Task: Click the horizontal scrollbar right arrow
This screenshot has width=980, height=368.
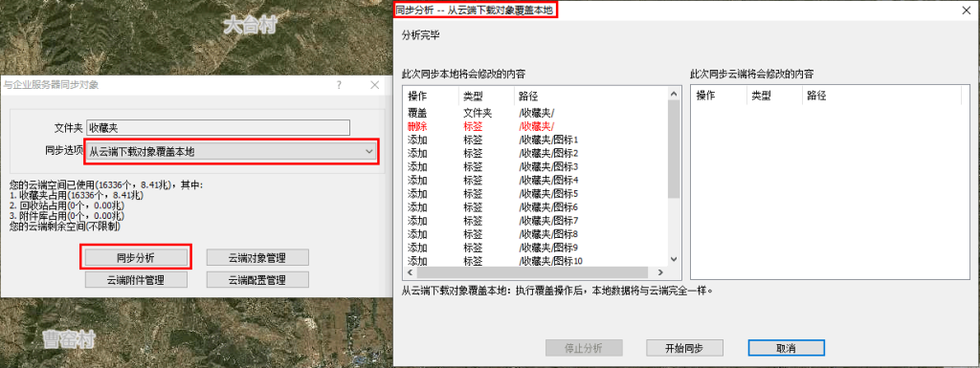Action: tap(660, 273)
